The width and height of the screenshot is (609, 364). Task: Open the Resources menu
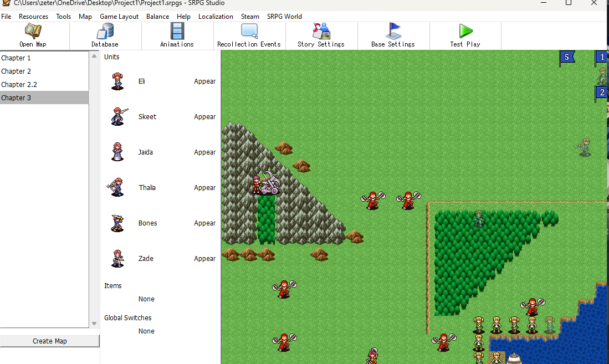33,16
